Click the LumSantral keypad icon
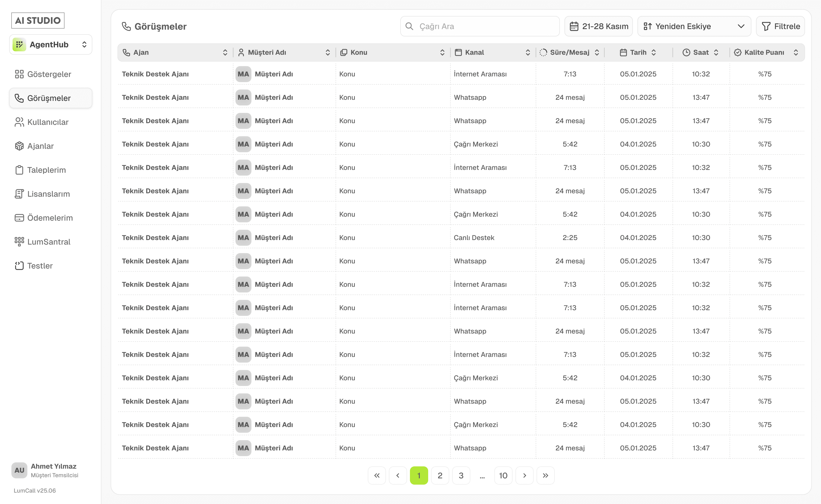 click(19, 242)
